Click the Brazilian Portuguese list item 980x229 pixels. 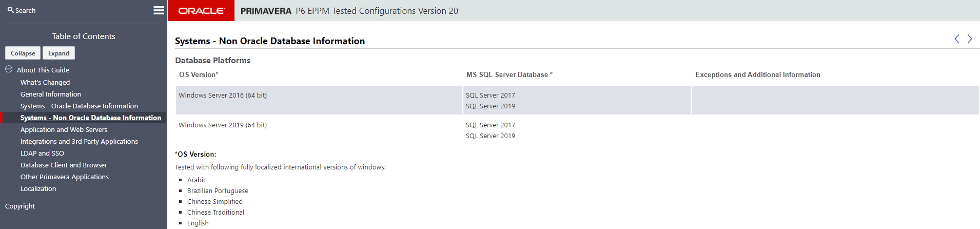(x=218, y=190)
